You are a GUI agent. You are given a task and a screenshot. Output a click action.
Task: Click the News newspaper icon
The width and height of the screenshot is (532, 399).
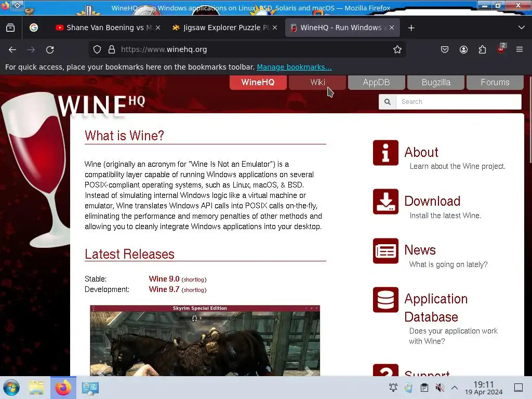point(386,251)
